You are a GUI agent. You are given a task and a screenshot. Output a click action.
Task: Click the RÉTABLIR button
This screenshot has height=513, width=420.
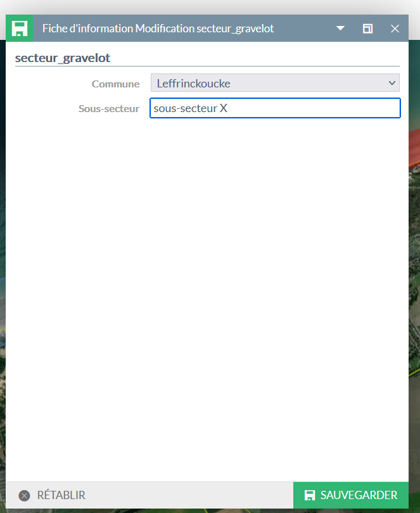click(x=52, y=495)
